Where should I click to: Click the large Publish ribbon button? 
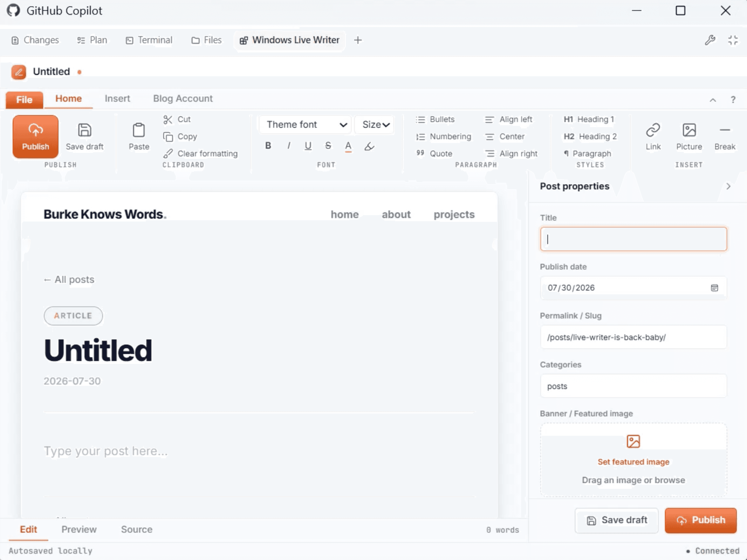tap(36, 137)
